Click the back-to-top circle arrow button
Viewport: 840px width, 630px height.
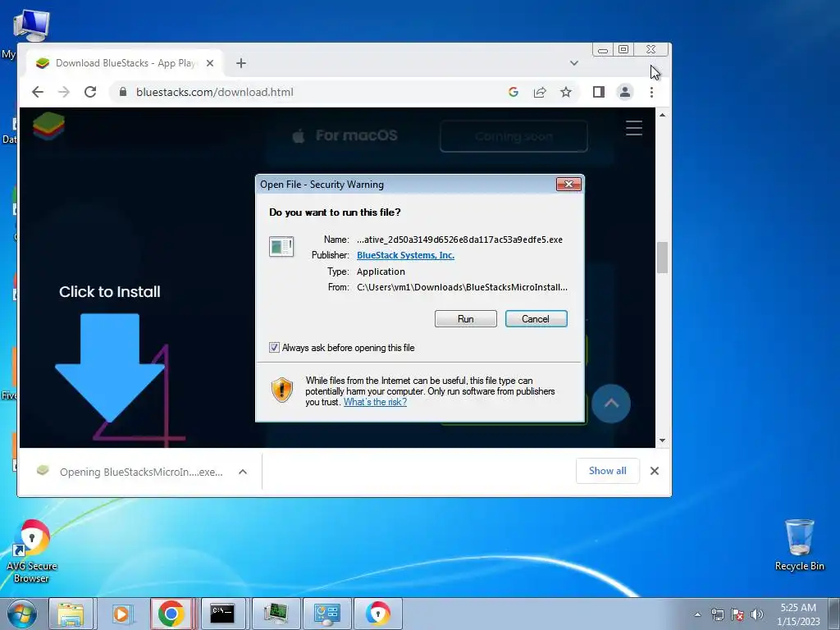(x=611, y=404)
